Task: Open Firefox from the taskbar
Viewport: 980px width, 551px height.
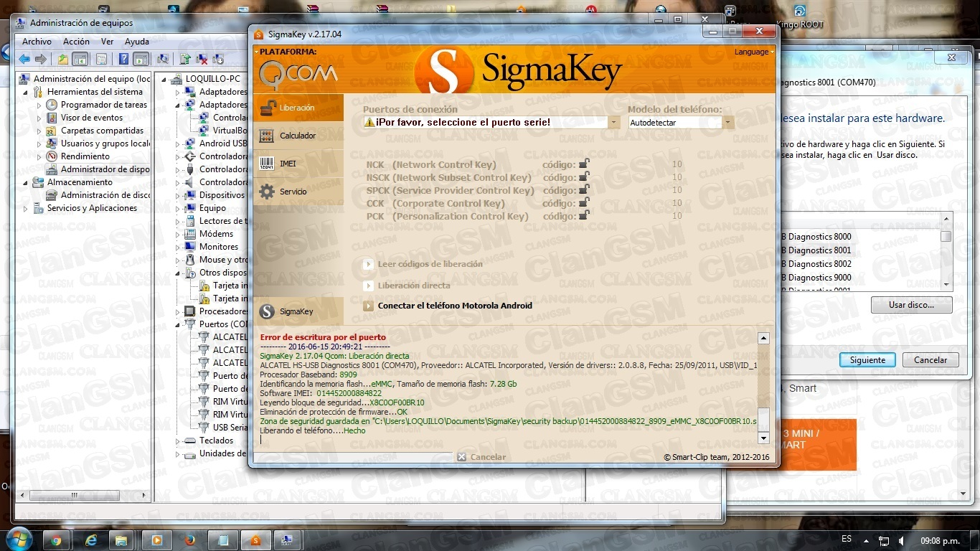Action: tap(189, 540)
